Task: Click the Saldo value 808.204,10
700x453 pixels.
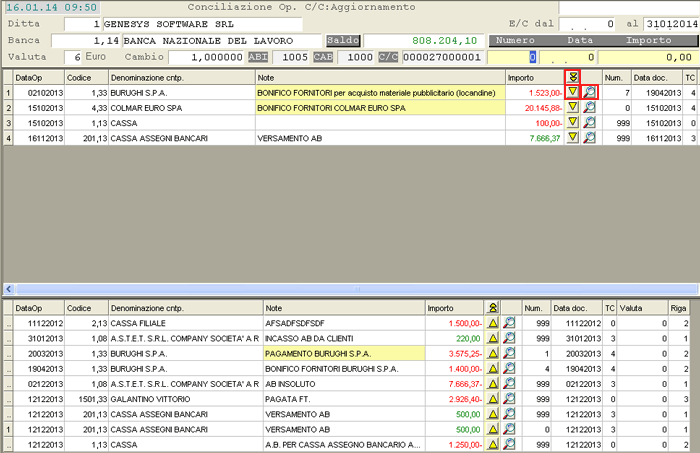Action: pos(444,41)
